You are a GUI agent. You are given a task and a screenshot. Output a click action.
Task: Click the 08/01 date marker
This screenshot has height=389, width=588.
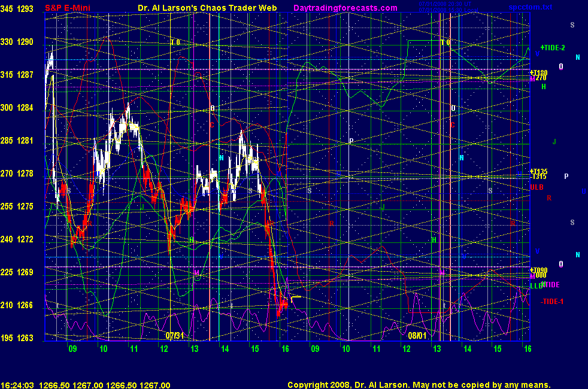[417, 336]
